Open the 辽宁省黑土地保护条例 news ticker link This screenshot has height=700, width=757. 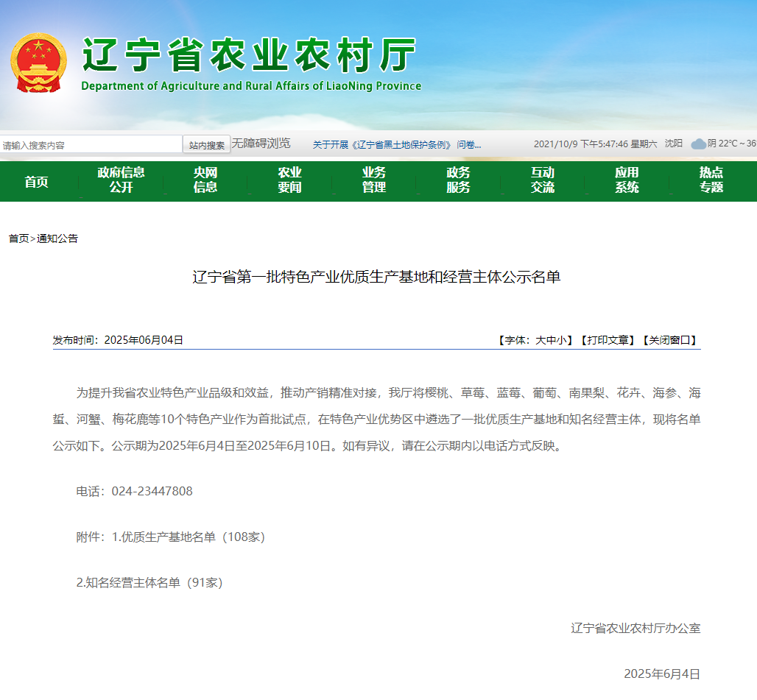(396, 145)
